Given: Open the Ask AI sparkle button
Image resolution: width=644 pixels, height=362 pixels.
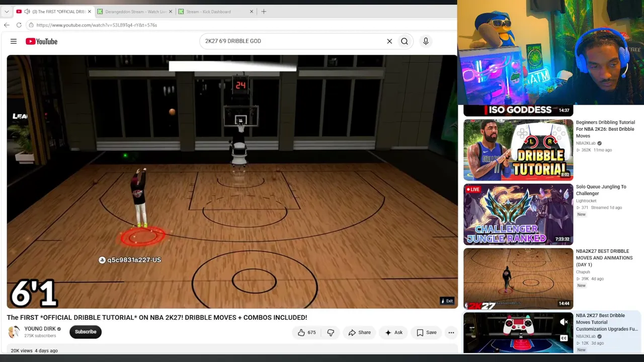Looking at the screenshot, I should (x=393, y=332).
